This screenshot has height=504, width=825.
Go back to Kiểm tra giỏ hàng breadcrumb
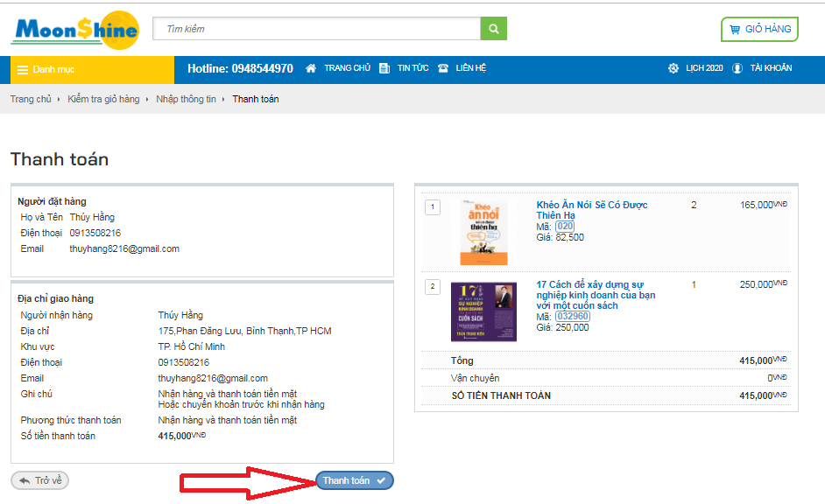[x=103, y=99]
